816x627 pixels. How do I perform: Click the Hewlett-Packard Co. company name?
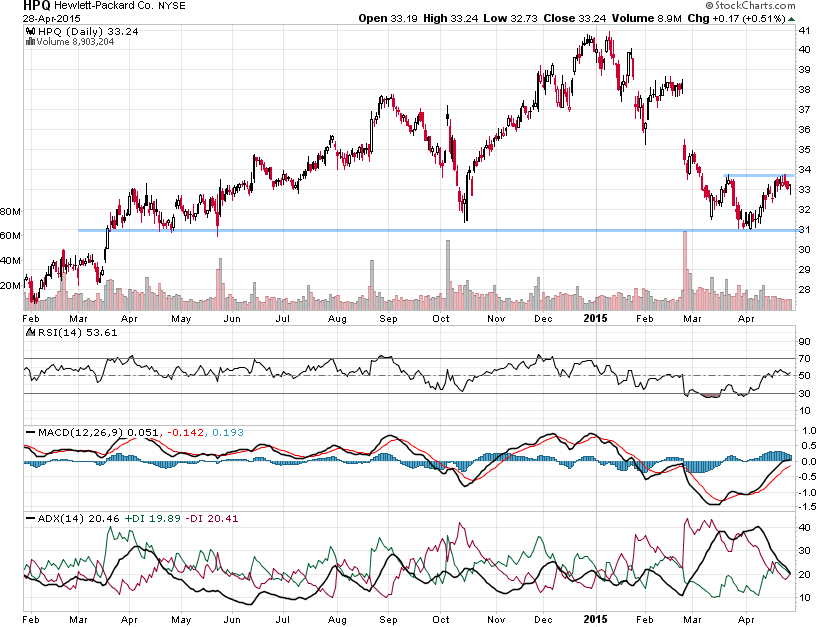tap(105, 6)
